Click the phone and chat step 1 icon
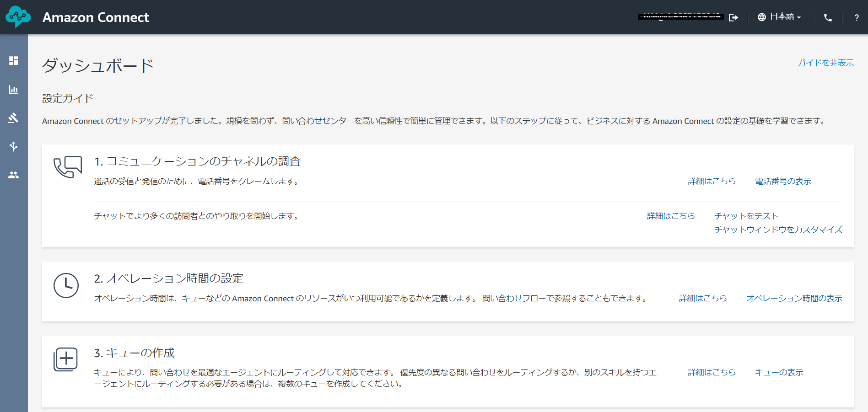Image resolution: width=868 pixels, height=412 pixels. [68, 167]
